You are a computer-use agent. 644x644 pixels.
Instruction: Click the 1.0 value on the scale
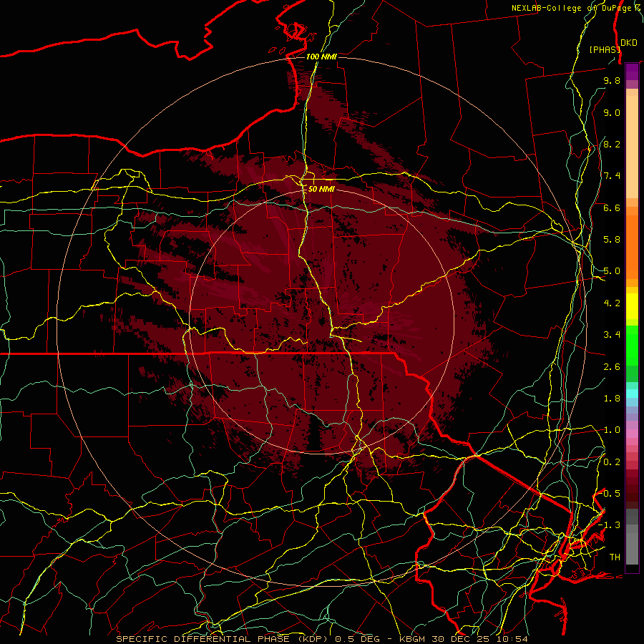tap(612, 430)
